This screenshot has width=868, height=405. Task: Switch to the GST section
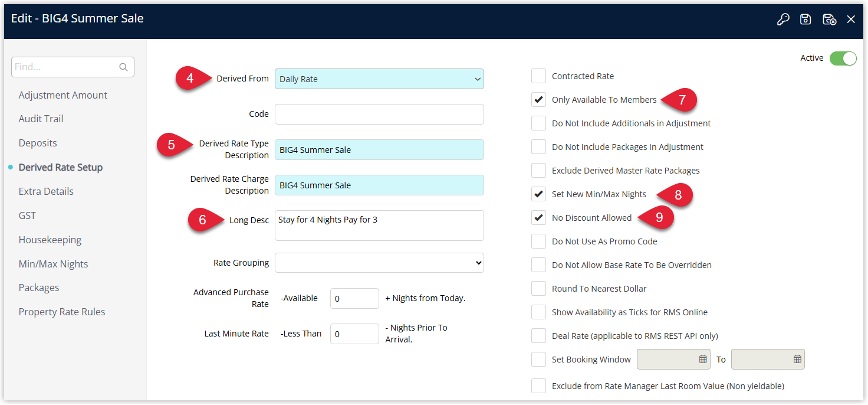[x=27, y=215]
